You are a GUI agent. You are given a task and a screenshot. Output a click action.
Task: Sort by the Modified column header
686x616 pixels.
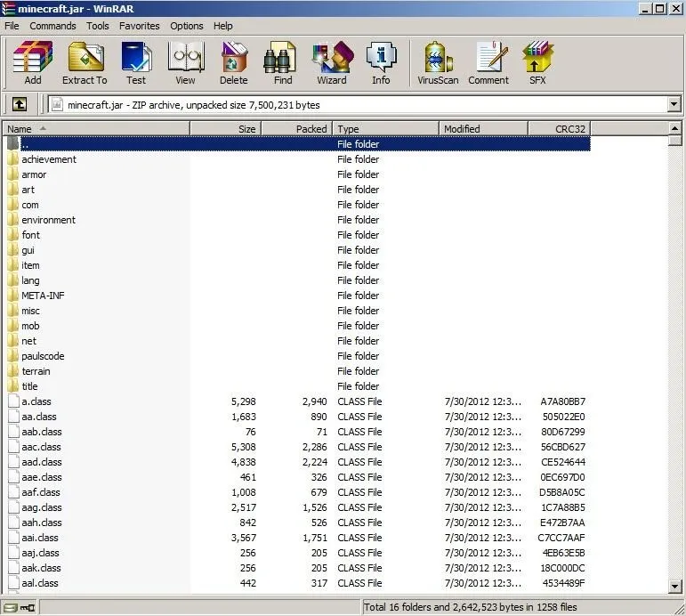coord(483,129)
